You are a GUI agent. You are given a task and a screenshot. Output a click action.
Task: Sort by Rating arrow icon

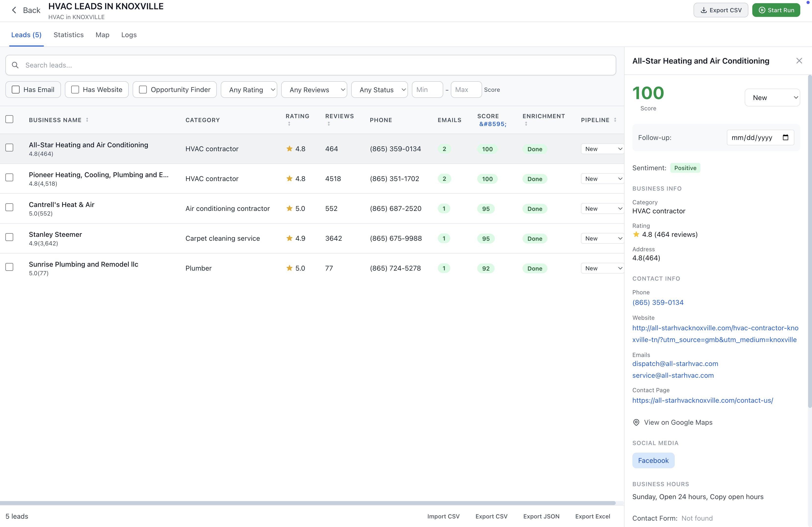click(289, 124)
